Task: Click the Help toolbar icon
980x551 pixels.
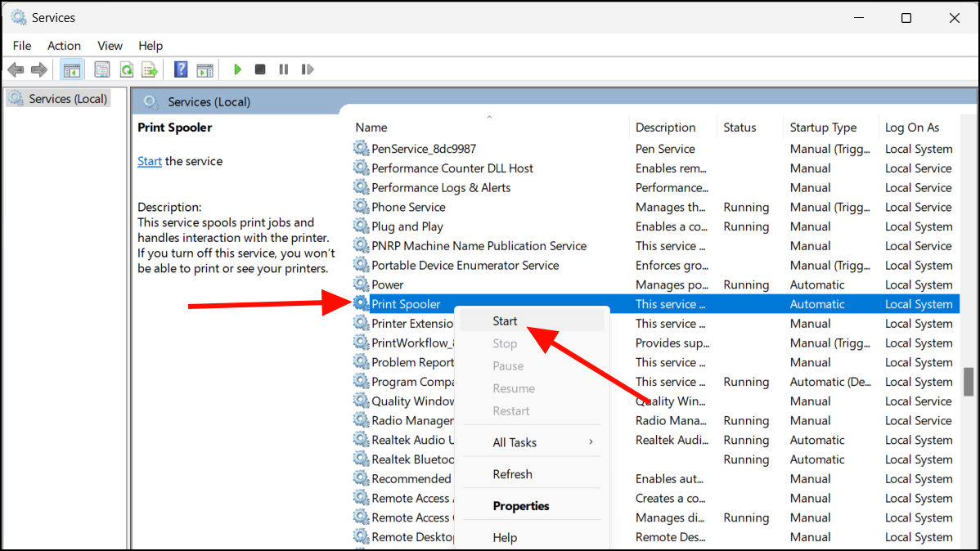Action: [180, 69]
